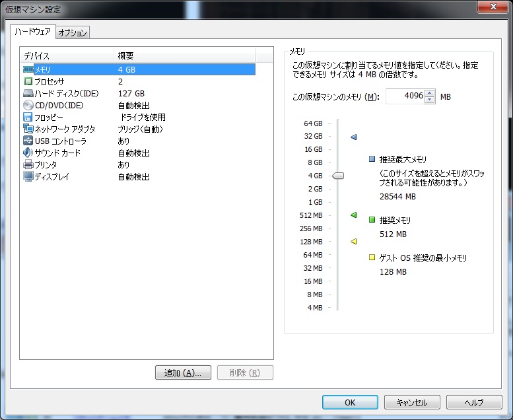Click the キャンセル button

coord(412,402)
